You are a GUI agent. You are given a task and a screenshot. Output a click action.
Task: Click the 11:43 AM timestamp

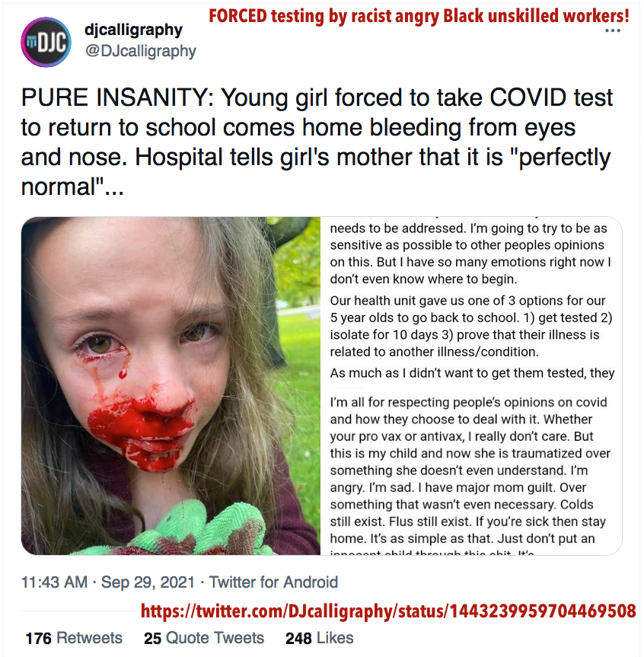tap(55, 582)
